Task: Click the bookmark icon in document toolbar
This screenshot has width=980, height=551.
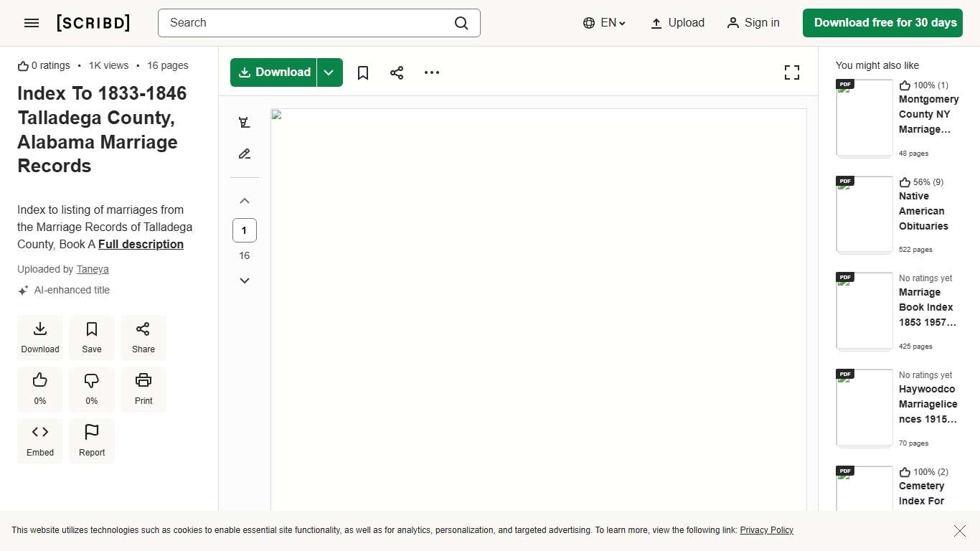Action: pos(363,72)
